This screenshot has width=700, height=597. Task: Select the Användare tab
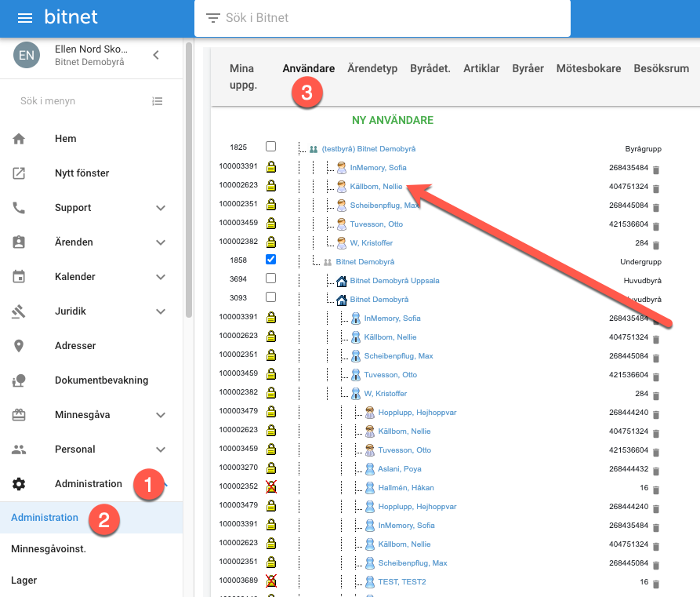309,68
